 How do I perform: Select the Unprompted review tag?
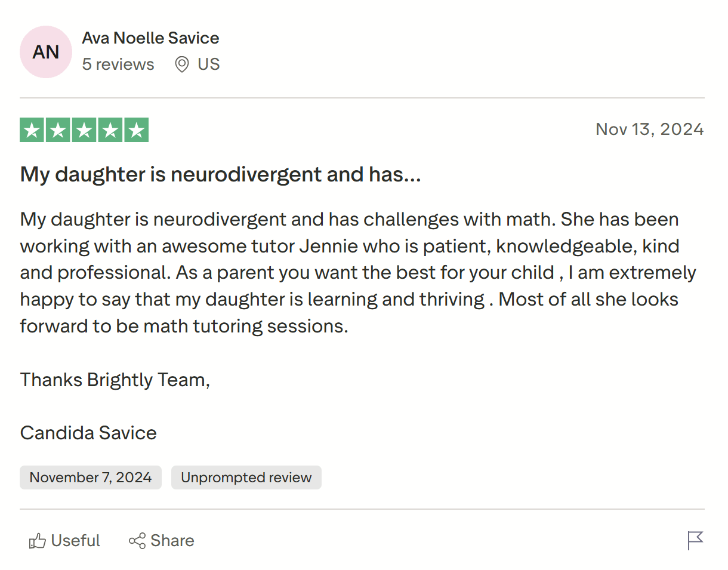(246, 477)
